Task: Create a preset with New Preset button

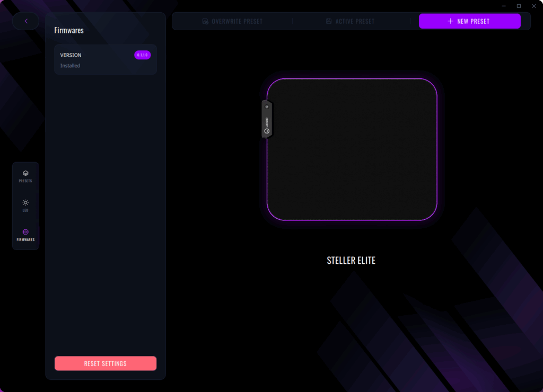Action: coord(469,21)
